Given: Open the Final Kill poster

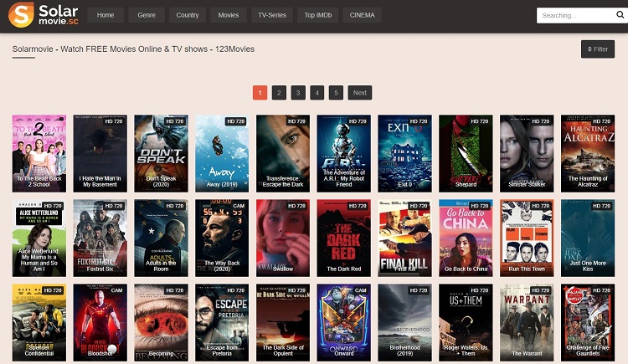Looking at the screenshot, I should point(405,238).
